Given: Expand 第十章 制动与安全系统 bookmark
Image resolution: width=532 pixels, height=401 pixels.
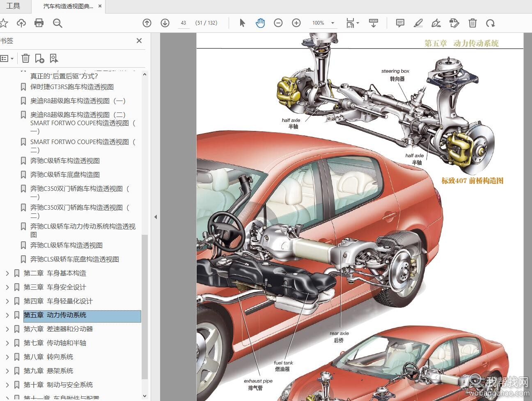Looking at the screenshot, I should pyautogui.click(x=7, y=385).
